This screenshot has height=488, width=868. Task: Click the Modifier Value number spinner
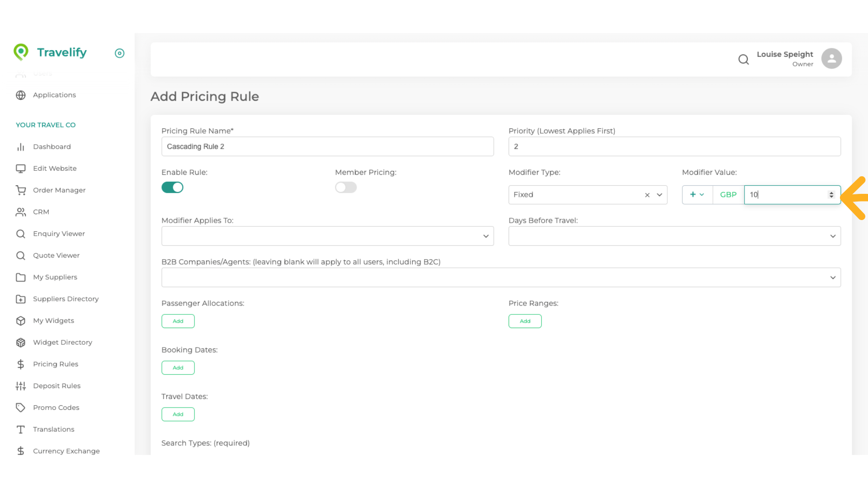click(831, 195)
